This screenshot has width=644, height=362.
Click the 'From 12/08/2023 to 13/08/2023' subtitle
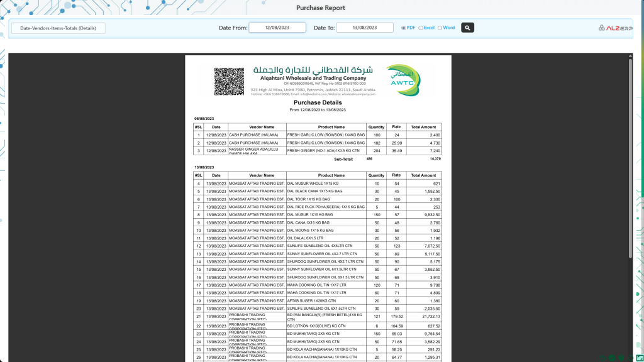pos(318,110)
